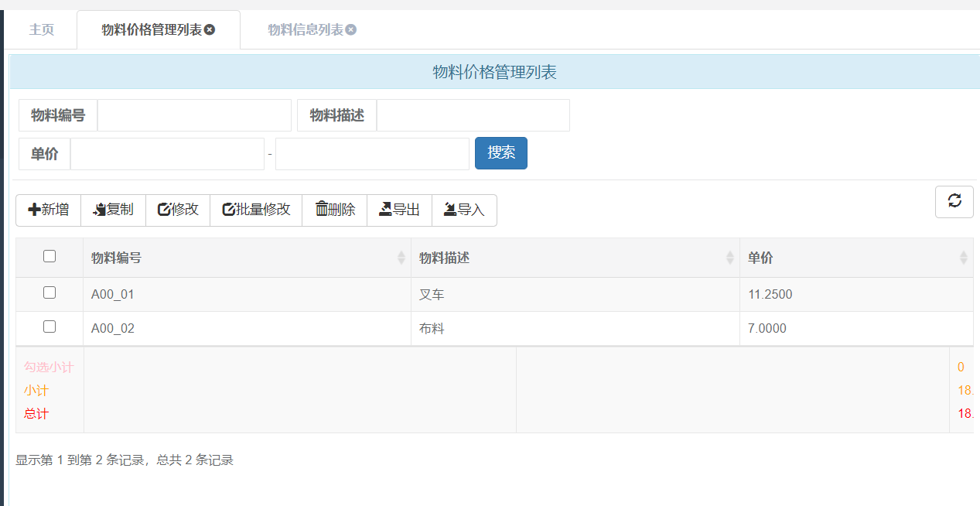This screenshot has height=506, width=980.
Task: Click the 新增 add button
Action: [x=48, y=210]
